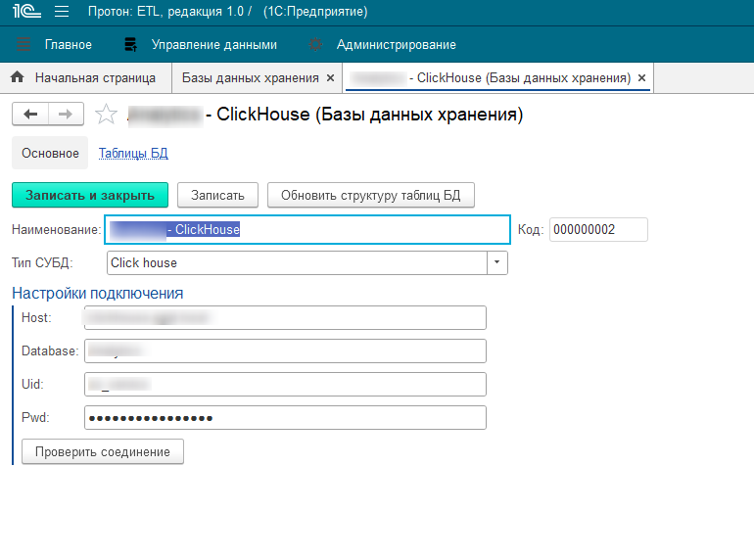Image resolution: width=754 pixels, height=560 pixels.
Task: Click the 1C logo icon
Action: pos(26,11)
